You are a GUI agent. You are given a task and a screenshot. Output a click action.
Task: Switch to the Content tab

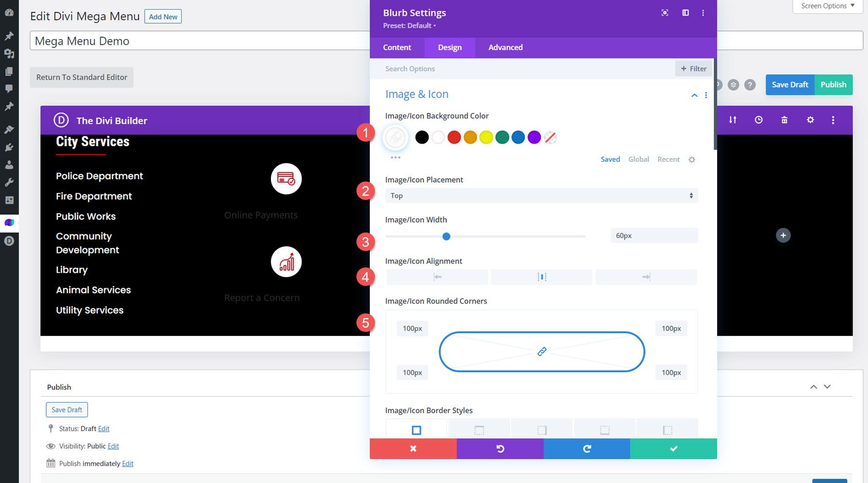click(x=397, y=47)
